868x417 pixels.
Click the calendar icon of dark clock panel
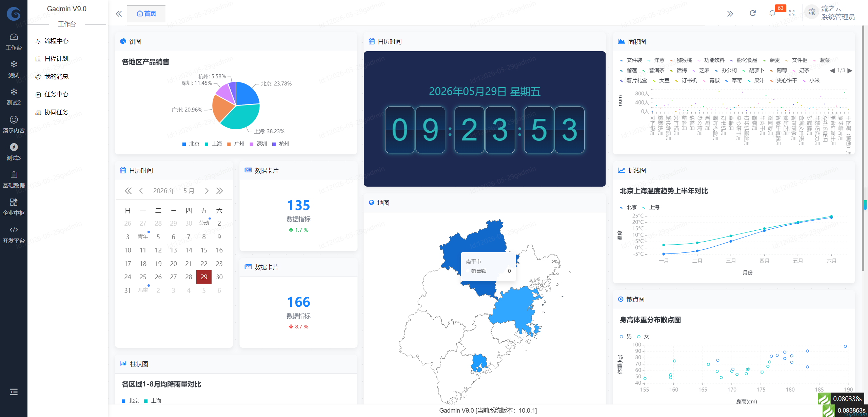[372, 41]
